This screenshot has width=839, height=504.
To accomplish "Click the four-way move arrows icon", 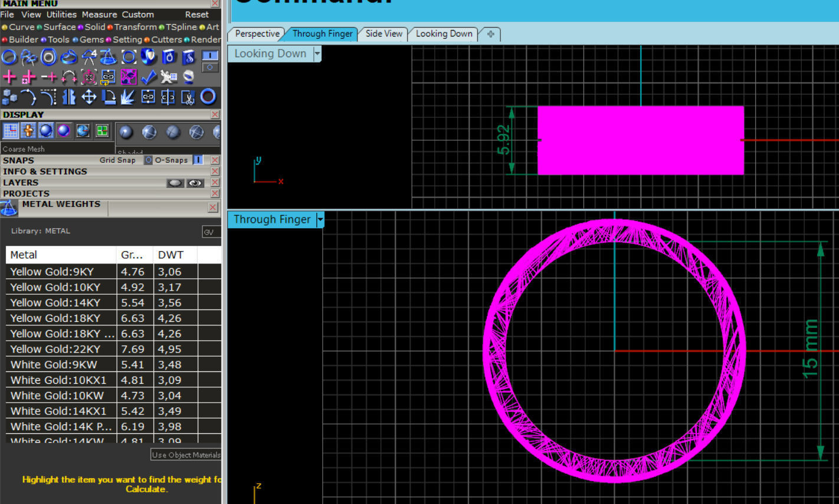I will (89, 97).
